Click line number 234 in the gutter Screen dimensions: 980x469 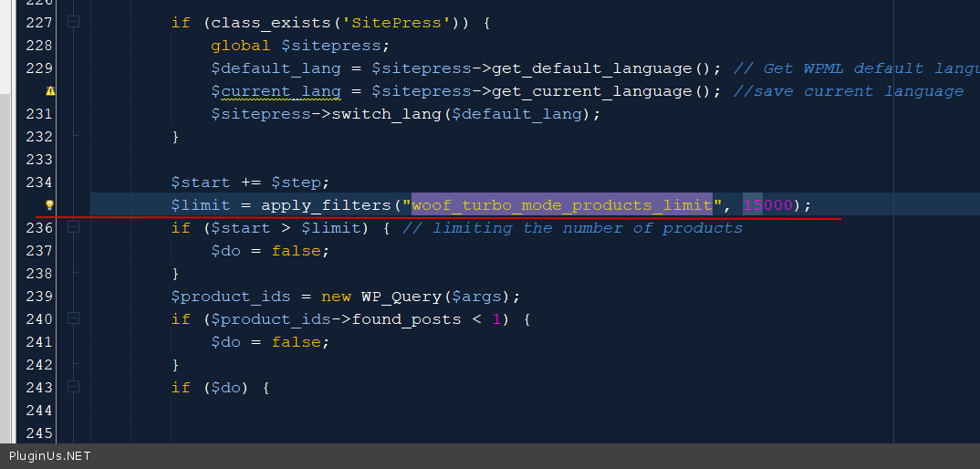[39, 182]
